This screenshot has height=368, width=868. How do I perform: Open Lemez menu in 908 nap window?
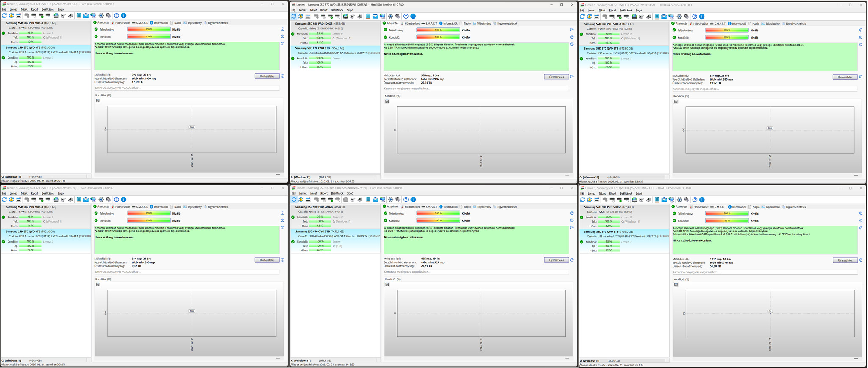tap(303, 10)
